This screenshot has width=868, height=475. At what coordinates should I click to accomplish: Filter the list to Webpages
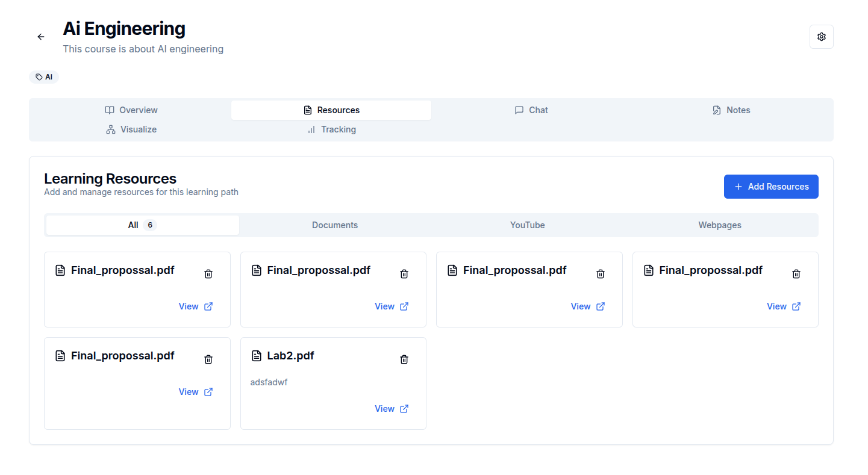point(720,225)
